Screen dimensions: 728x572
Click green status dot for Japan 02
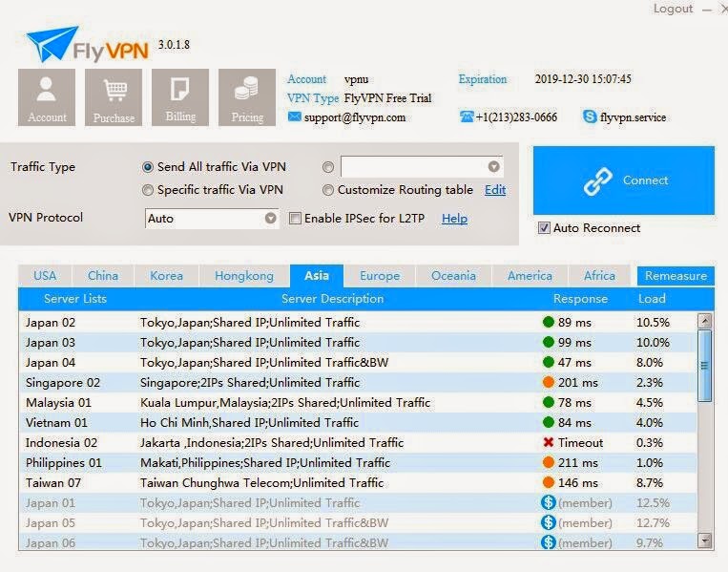click(549, 322)
